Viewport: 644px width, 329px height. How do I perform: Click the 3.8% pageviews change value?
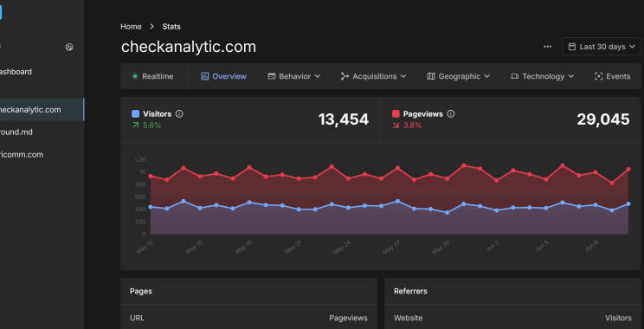(412, 126)
